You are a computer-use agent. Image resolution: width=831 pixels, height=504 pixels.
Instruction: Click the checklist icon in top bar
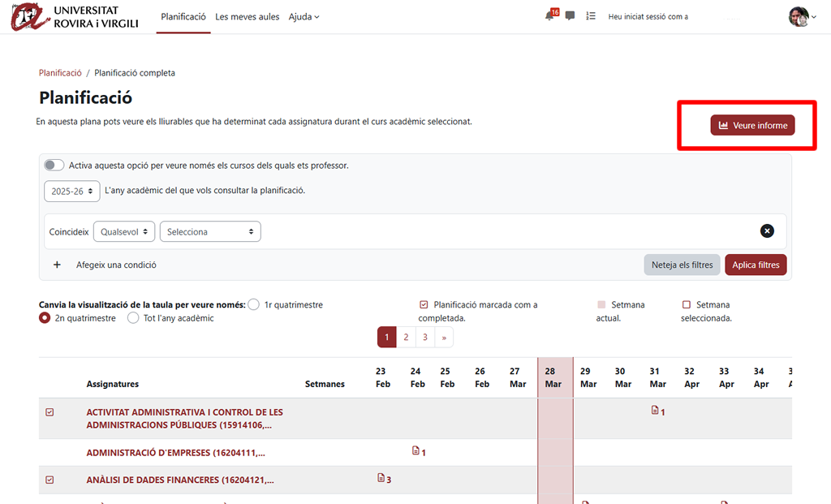591,16
